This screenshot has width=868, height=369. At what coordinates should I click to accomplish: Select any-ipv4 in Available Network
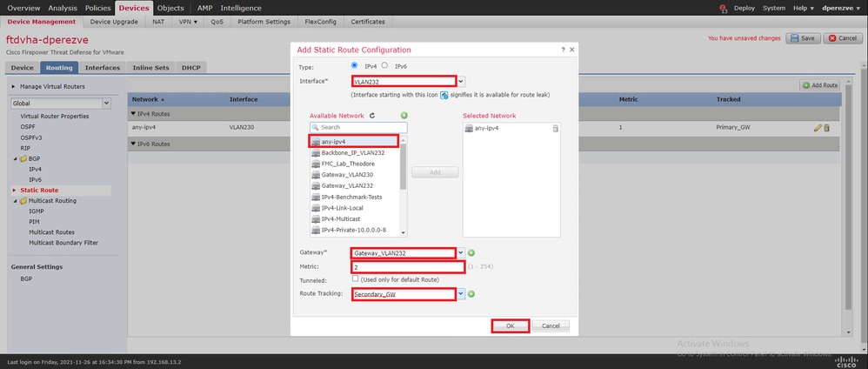pos(353,141)
